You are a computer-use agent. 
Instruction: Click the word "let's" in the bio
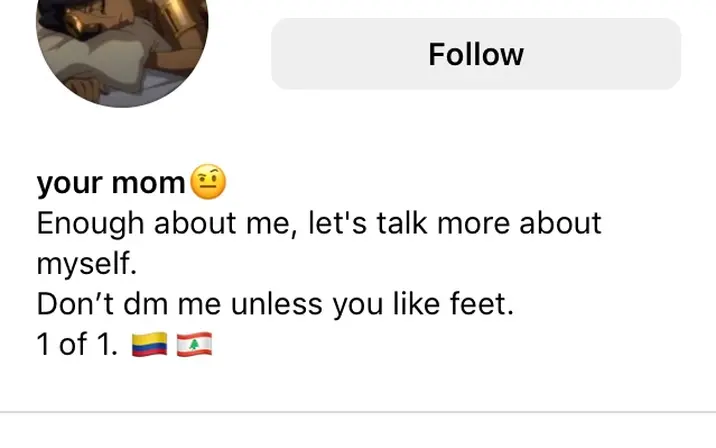(337, 223)
